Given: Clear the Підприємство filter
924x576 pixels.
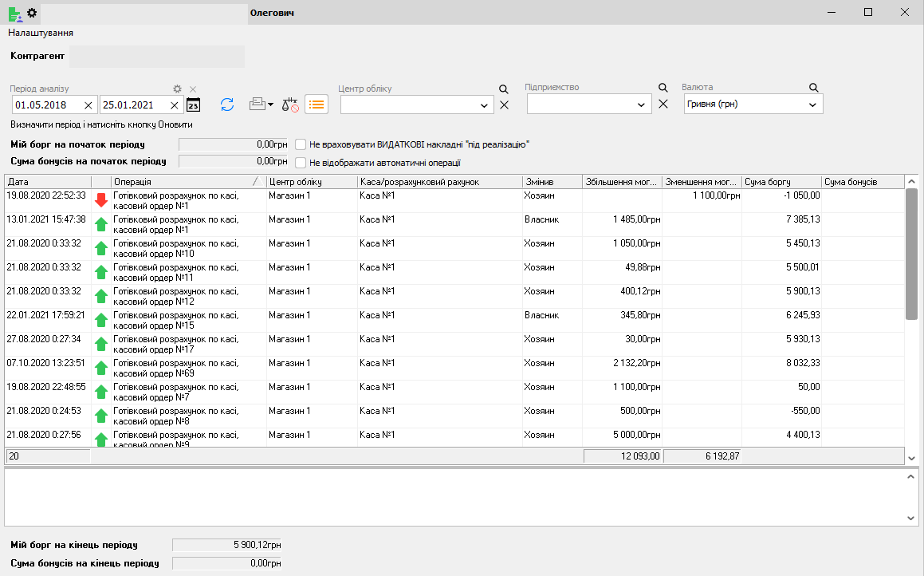Looking at the screenshot, I should click(663, 104).
